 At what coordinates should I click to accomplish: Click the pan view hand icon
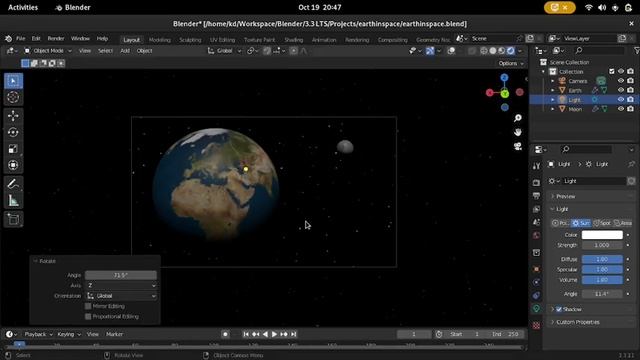click(518, 132)
